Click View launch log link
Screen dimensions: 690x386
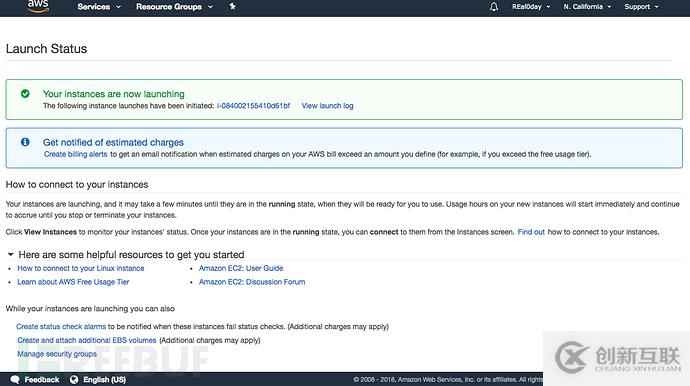[327, 106]
